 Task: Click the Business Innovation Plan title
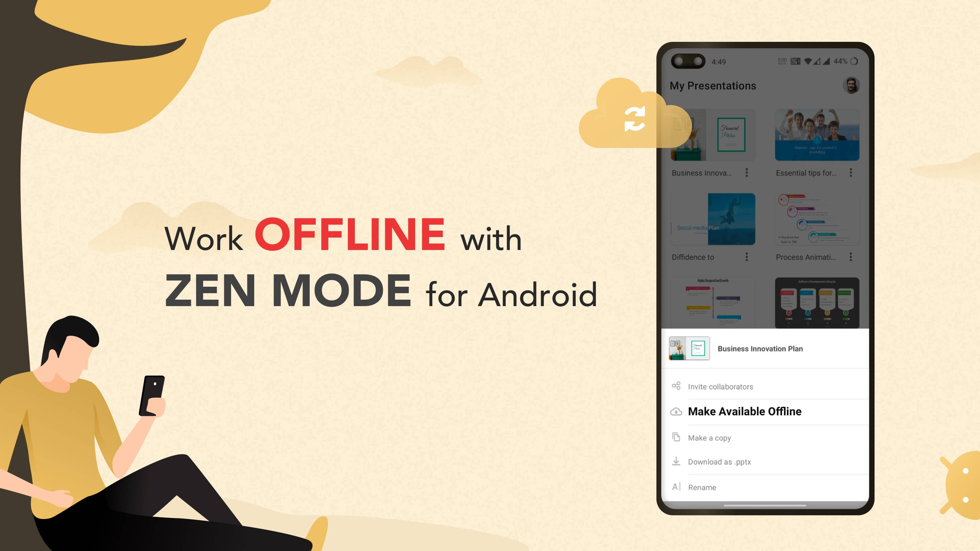[x=761, y=349]
